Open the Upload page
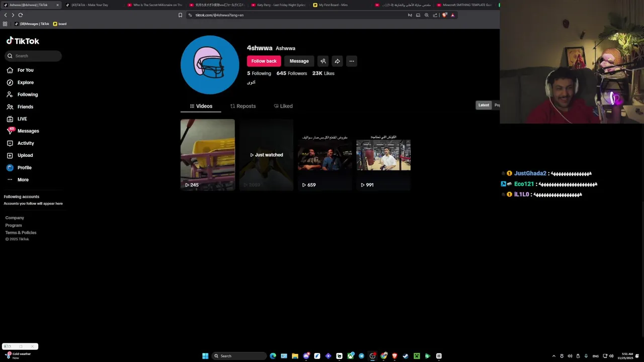The width and height of the screenshot is (644, 362). coord(20,155)
